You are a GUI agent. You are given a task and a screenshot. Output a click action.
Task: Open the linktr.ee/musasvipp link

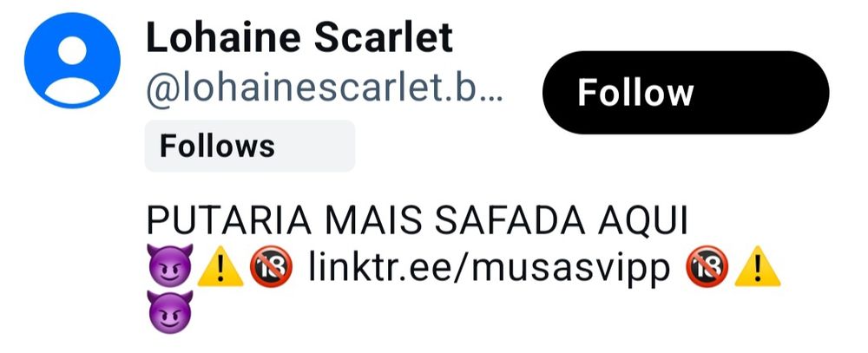[x=489, y=268]
